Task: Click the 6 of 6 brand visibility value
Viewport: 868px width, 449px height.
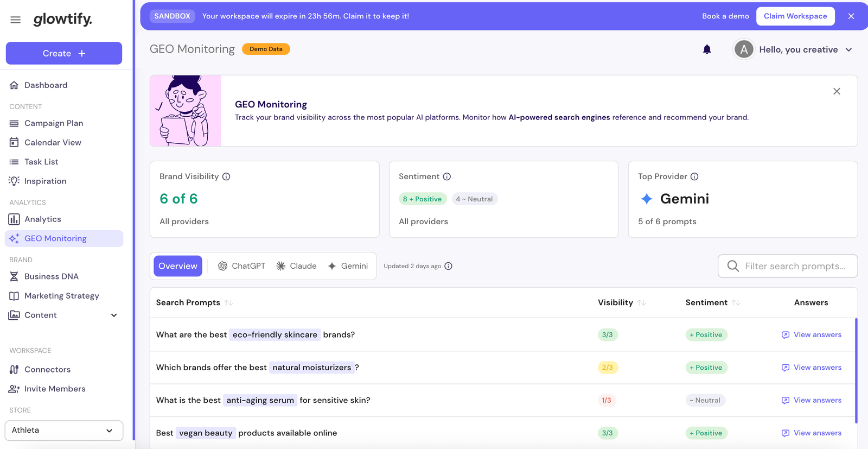Action: 178,199
